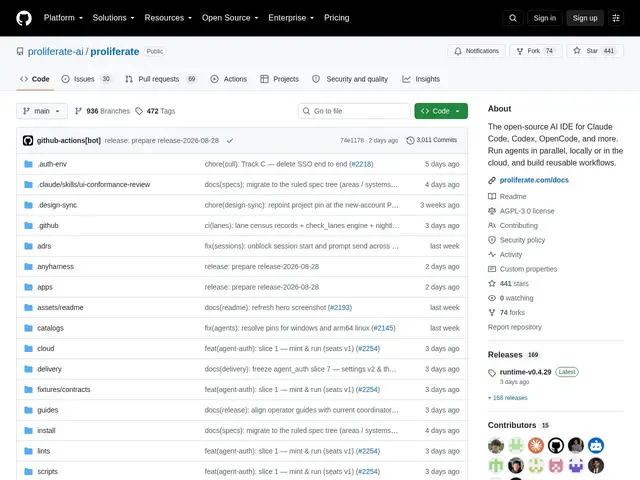The height and width of the screenshot is (480, 640).
Task: Expand the Enterprise menu
Action: (x=291, y=18)
